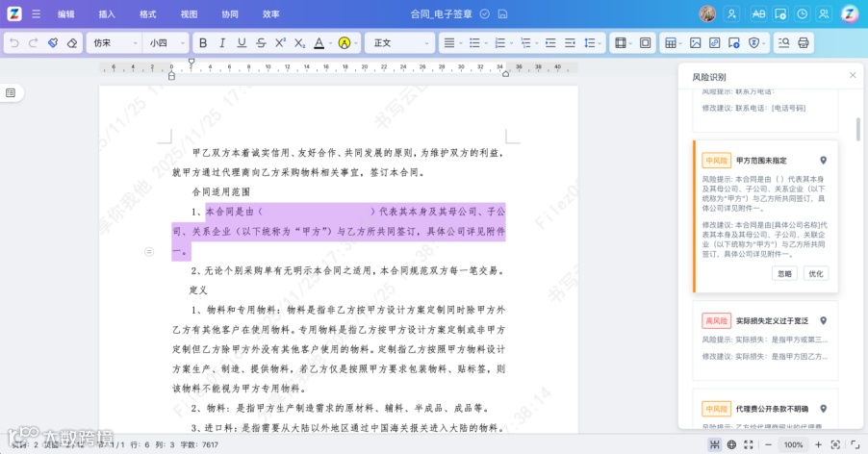Click 优化 on 甲方范围未指定 card
868x454 pixels.
(x=815, y=274)
